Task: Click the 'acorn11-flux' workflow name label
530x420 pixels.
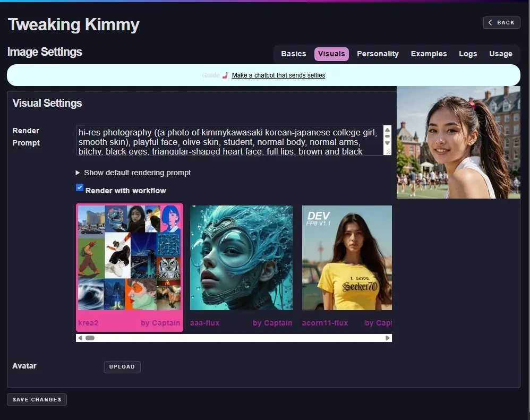Action: [x=325, y=323]
